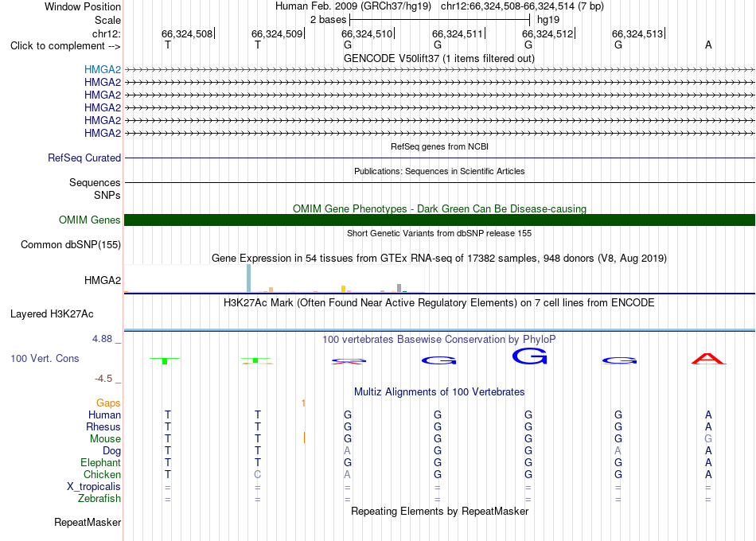Click the tall blue-gray GTEx expression bar
Viewport: 756px width, 541px height.
[249, 278]
